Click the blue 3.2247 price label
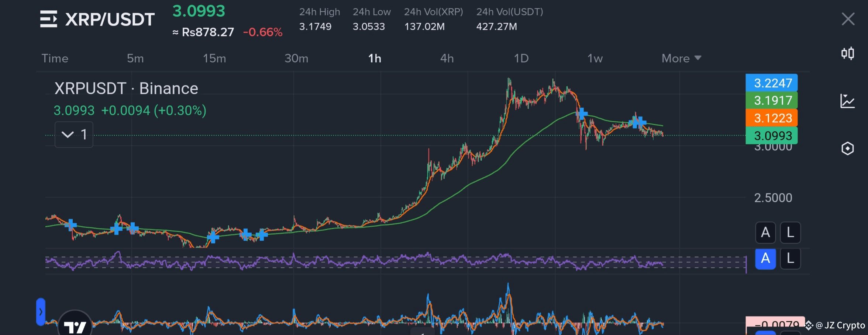 coord(772,83)
